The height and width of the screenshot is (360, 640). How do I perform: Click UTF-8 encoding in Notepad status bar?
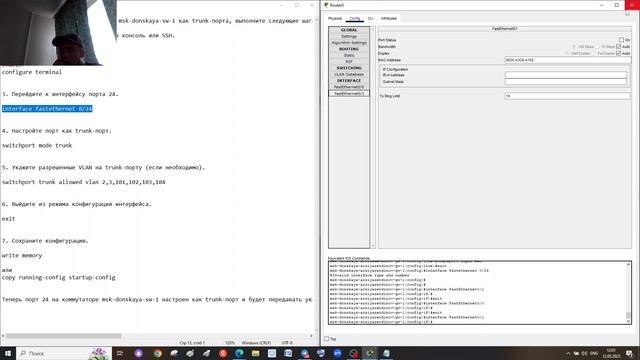[287, 343]
